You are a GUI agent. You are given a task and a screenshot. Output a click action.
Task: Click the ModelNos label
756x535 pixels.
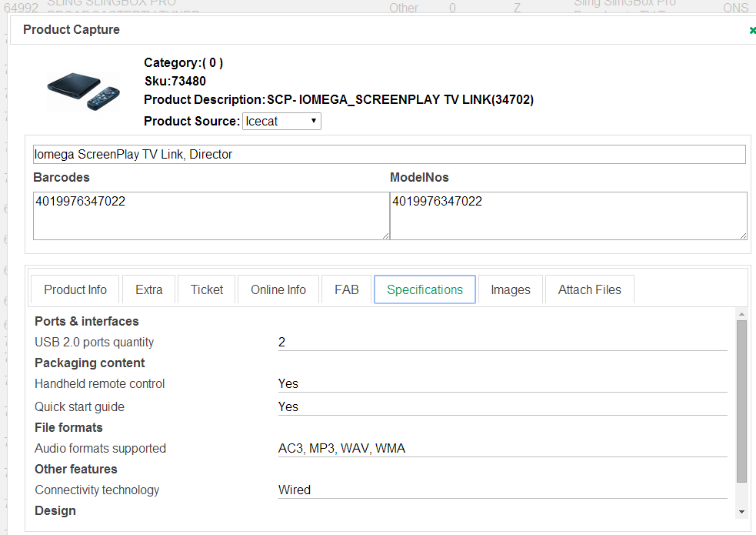coord(419,178)
